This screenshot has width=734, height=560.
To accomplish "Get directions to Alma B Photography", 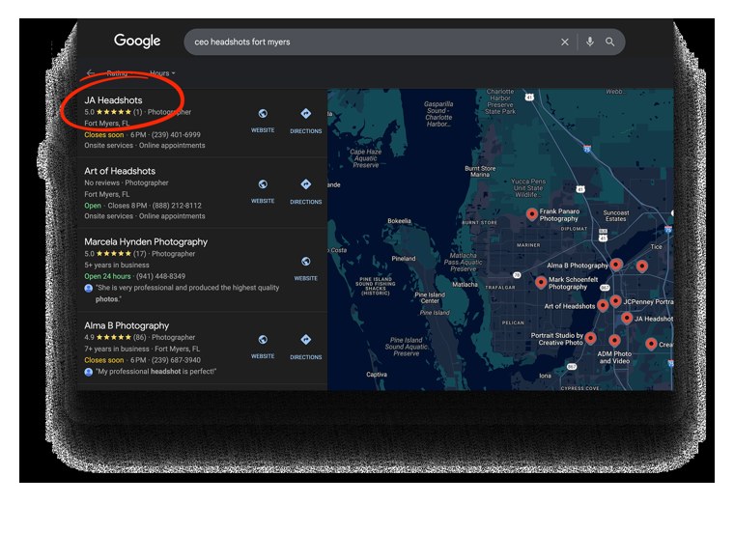I will coord(306,340).
